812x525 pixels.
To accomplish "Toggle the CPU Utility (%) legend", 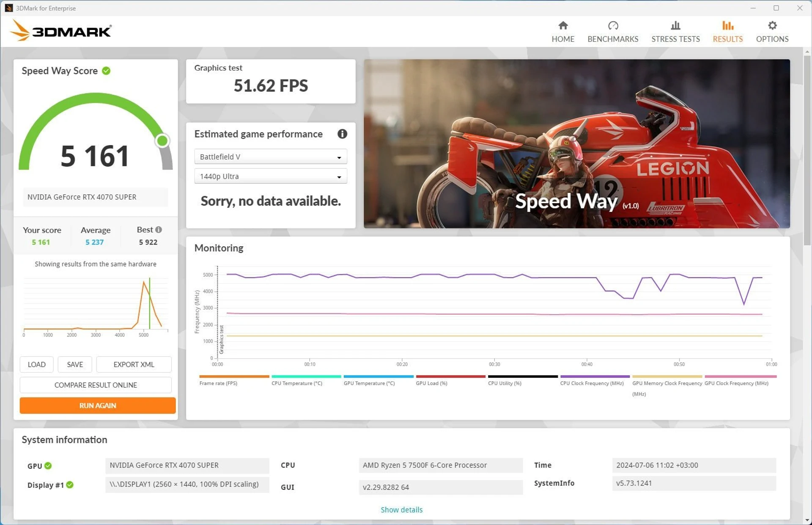I will tap(523, 380).
